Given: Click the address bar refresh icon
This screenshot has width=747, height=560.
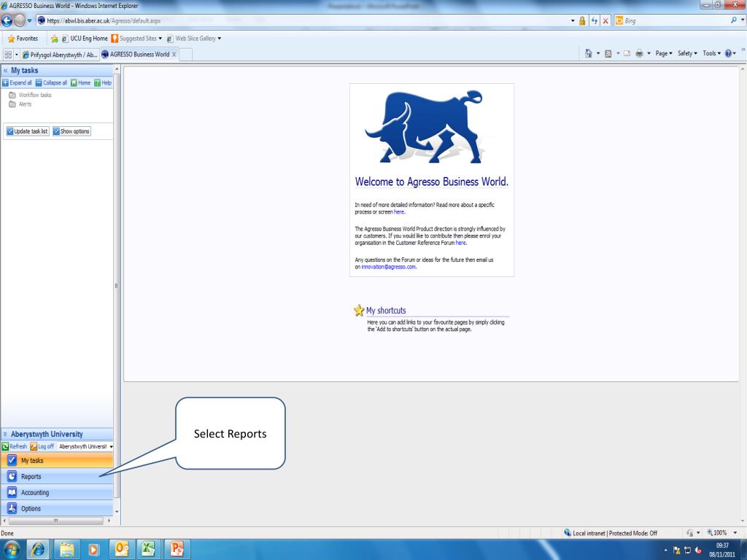Looking at the screenshot, I should pyautogui.click(x=594, y=20).
